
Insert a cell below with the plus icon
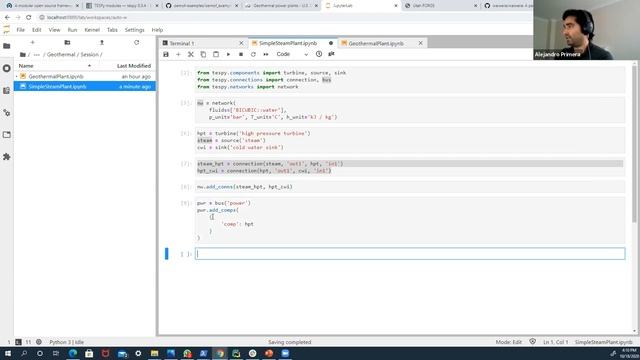coord(178,54)
